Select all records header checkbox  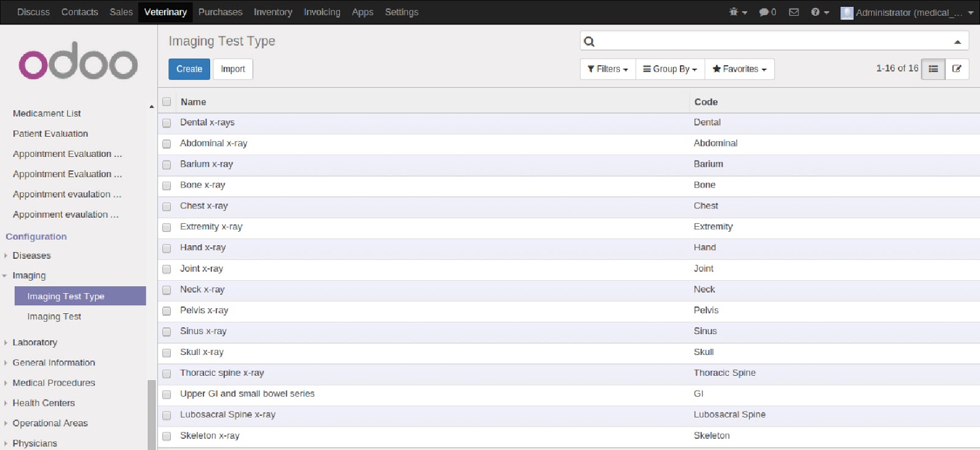[167, 102]
